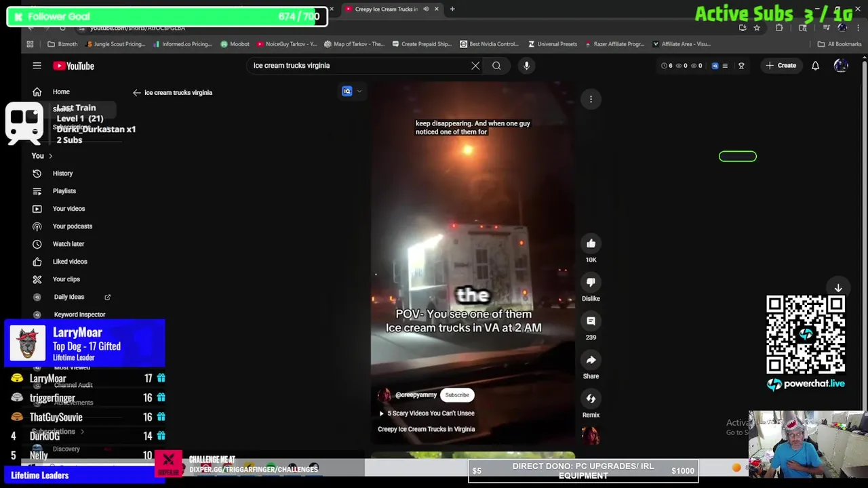Close the 'Creepy Ice Cream Trucks' tab
This screenshot has width=868, height=488.
[437, 9]
